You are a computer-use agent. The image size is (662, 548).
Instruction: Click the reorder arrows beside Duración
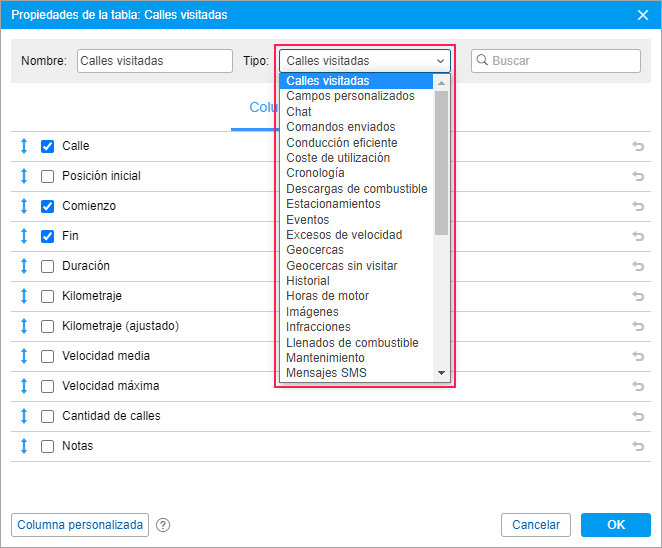24,266
